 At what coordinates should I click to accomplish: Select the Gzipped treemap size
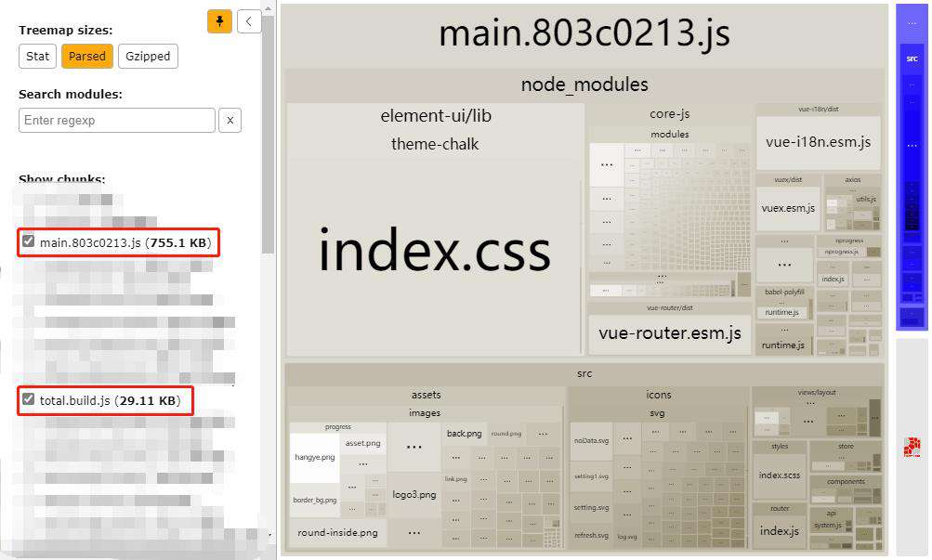tap(148, 57)
